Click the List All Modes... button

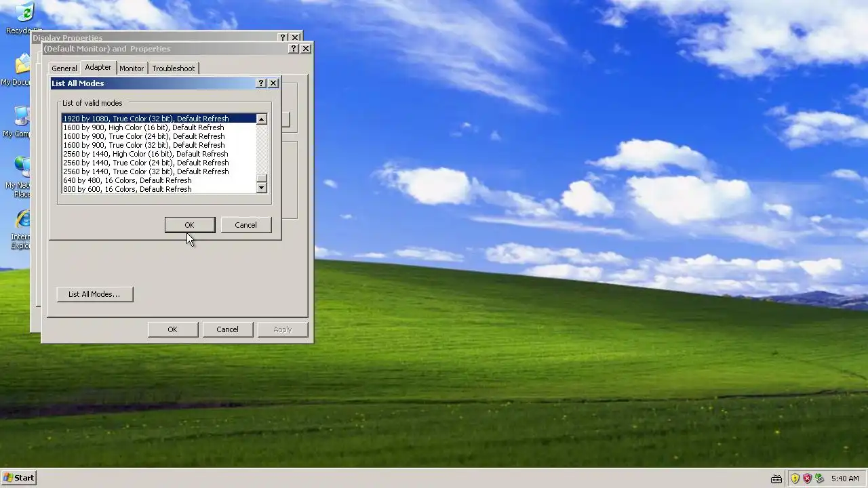click(94, 294)
